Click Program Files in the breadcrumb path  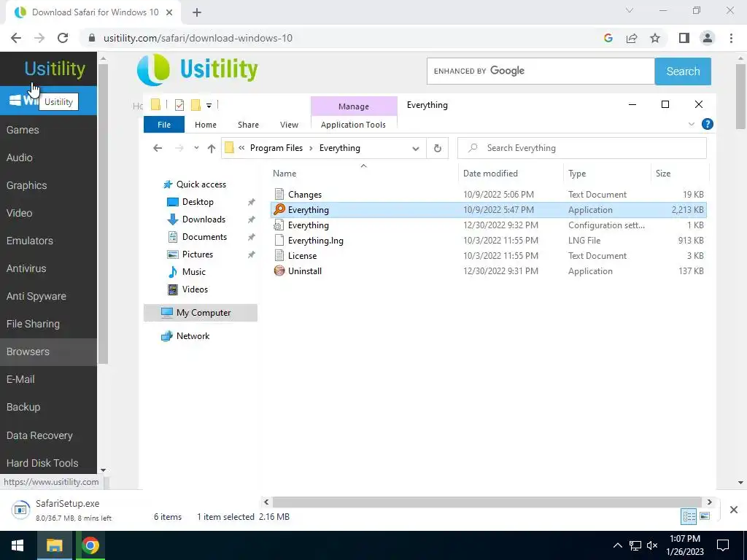point(276,148)
